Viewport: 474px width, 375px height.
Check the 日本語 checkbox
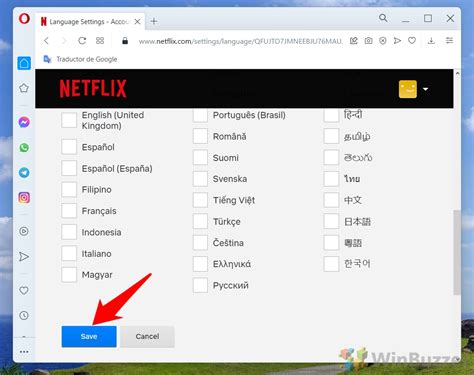(x=331, y=222)
